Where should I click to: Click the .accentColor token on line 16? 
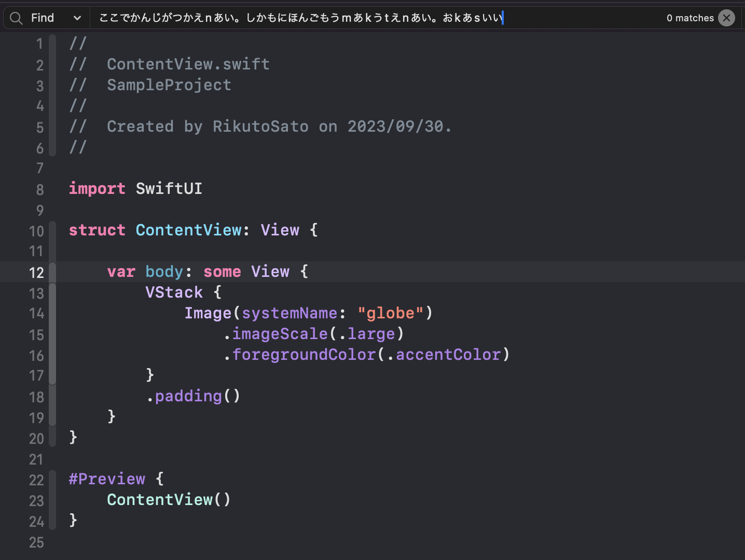(x=448, y=354)
